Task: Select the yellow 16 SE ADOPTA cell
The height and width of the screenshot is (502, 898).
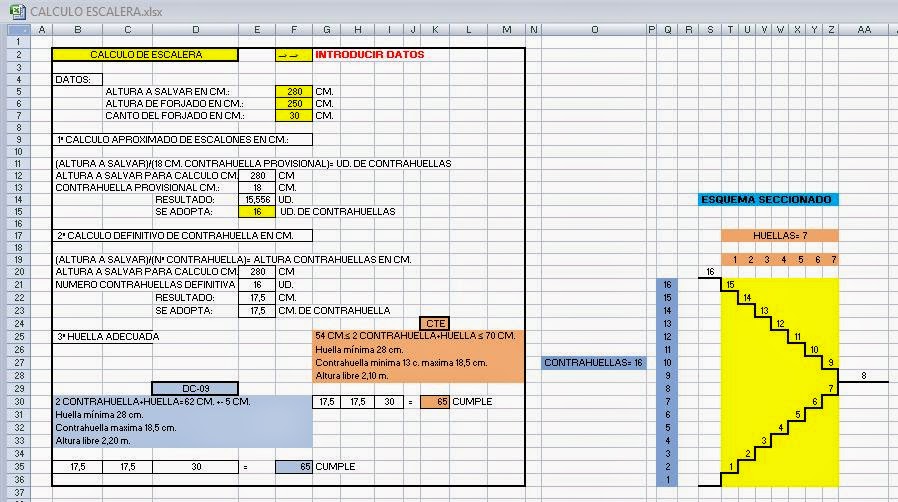Action: [x=257, y=212]
